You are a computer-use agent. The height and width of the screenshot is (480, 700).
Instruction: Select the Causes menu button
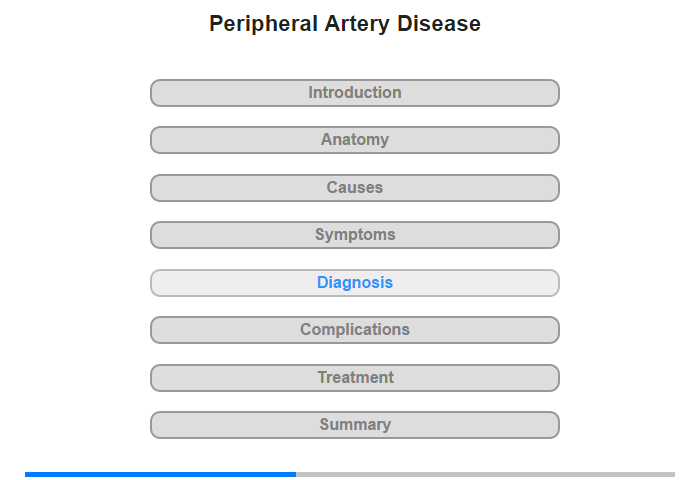point(354,188)
